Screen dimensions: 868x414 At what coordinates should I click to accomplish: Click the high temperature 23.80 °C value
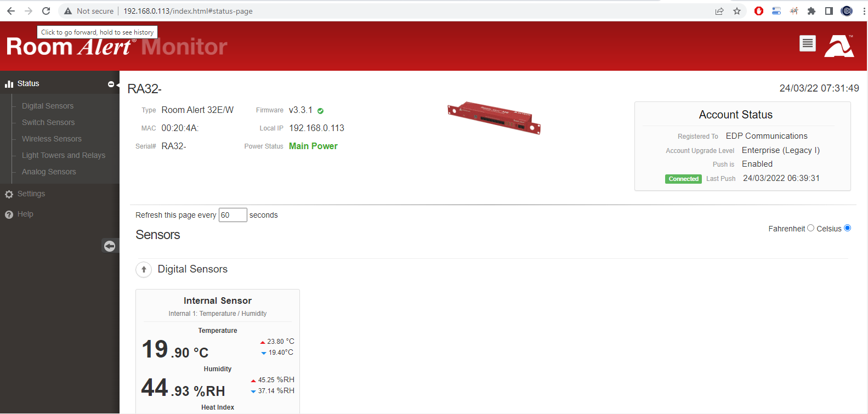point(280,341)
